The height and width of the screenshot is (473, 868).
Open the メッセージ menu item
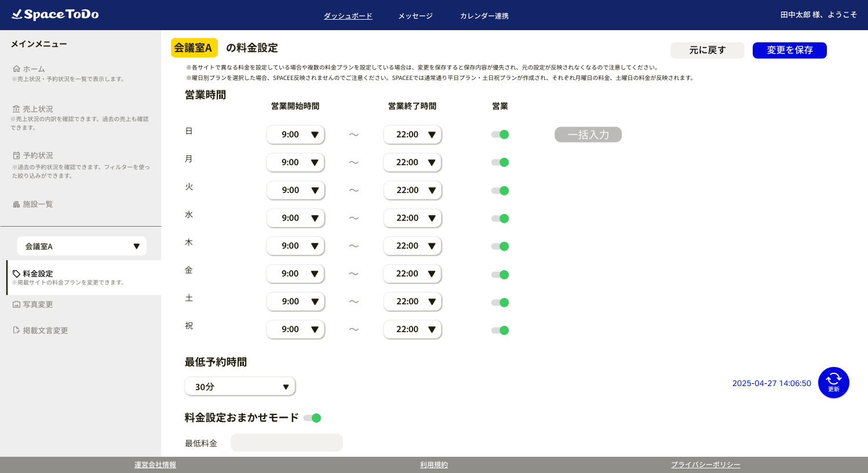(415, 16)
